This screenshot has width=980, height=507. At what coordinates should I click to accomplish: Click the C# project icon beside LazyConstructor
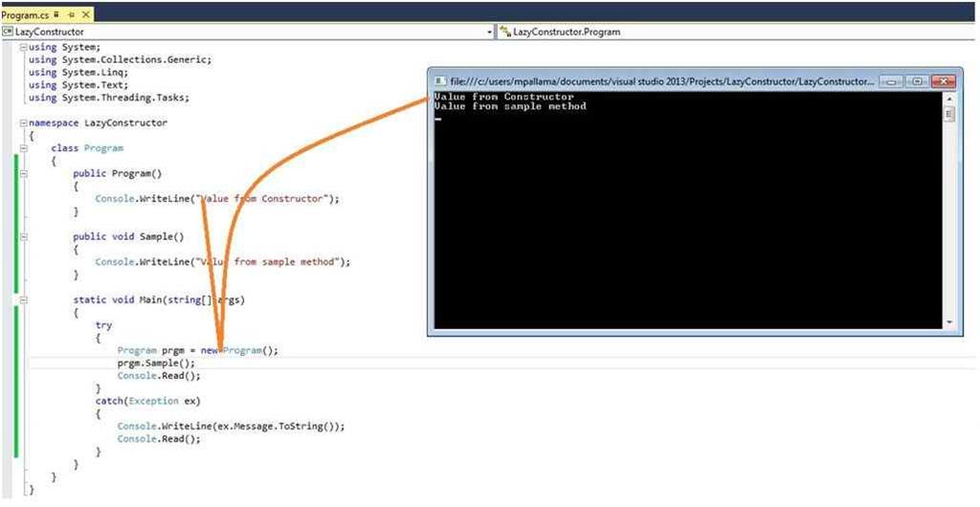8,32
